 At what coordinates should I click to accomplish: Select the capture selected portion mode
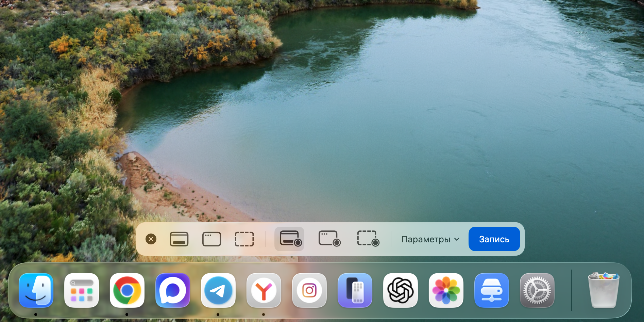tap(244, 239)
